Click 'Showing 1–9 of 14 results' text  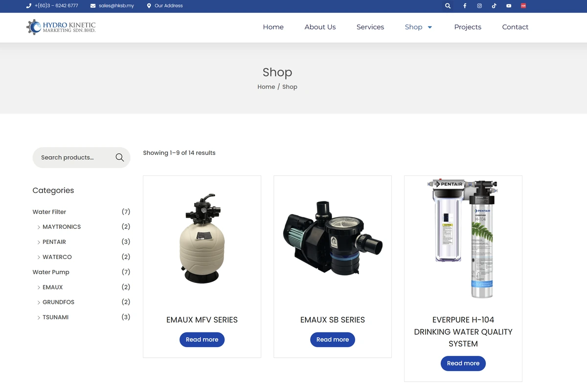tap(179, 153)
